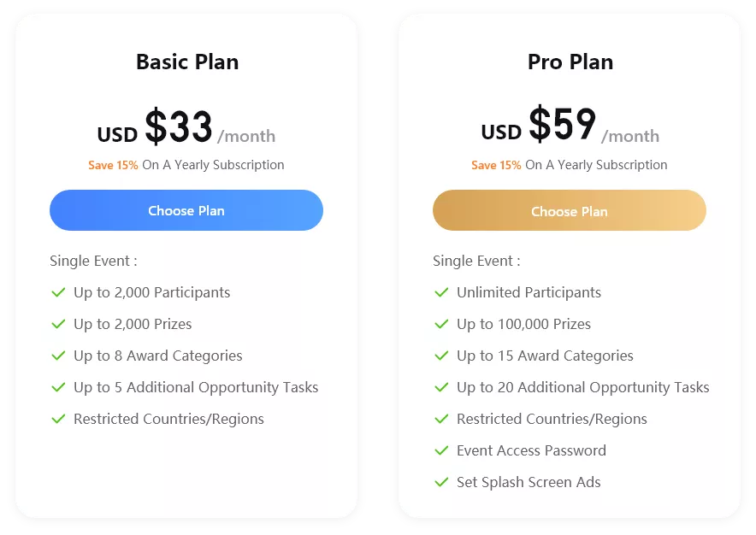Click checkmark beside Set Splash Screen Ads
The width and height of the screenshot is (756, 535).
[441, 482]
